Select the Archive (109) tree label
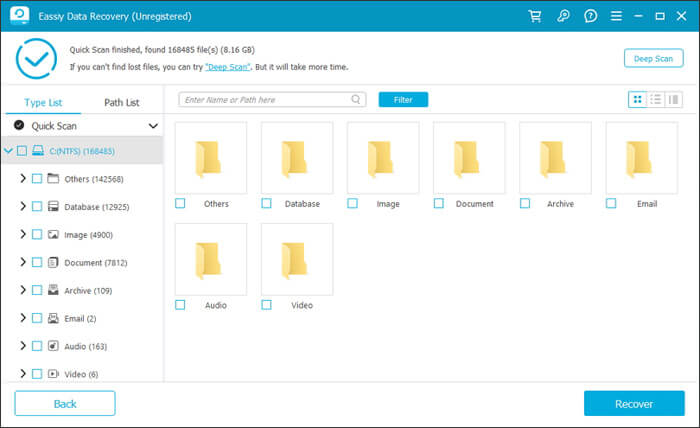This screenshot has width=700, height=428. tap(88, 291)
